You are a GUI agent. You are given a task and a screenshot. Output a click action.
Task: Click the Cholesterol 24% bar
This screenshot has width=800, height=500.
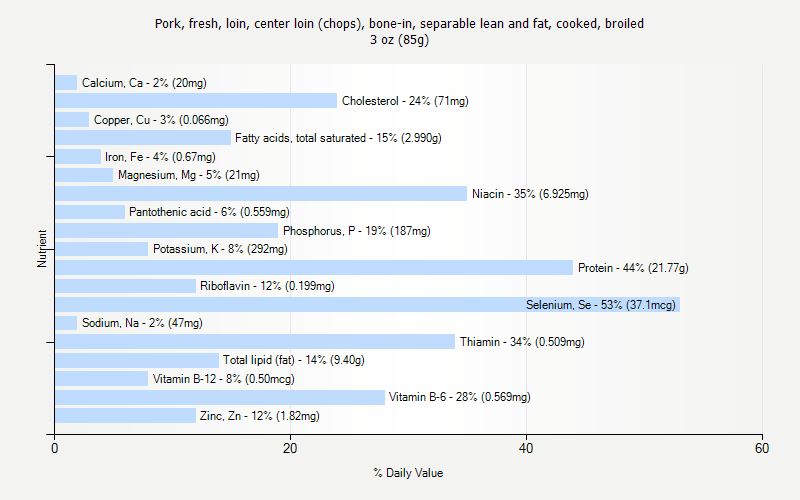coord(196,101)
